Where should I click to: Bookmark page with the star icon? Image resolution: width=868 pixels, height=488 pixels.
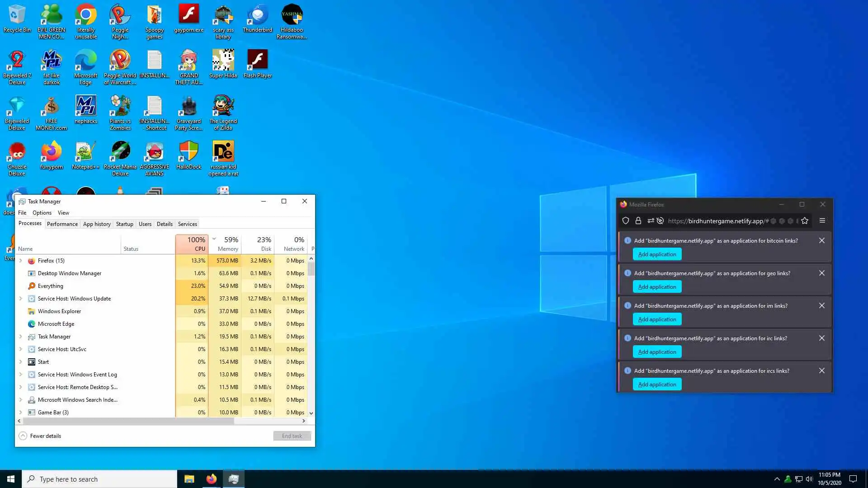pos(805,221)
